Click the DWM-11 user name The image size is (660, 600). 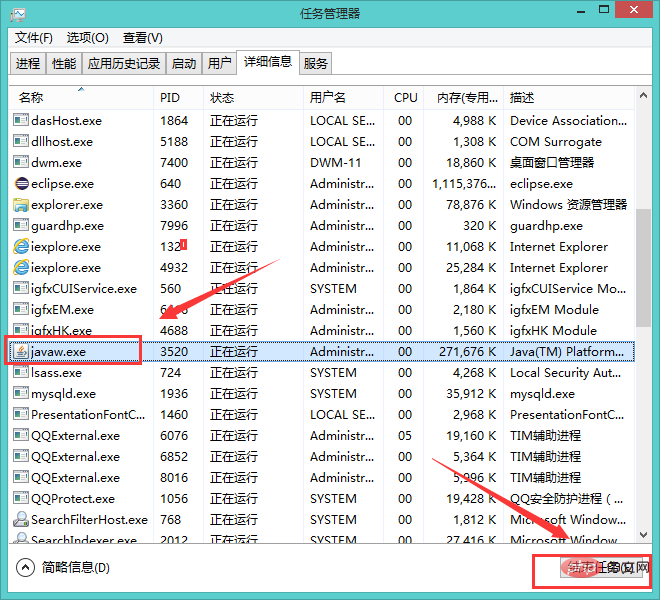click(x=335, y=163)
